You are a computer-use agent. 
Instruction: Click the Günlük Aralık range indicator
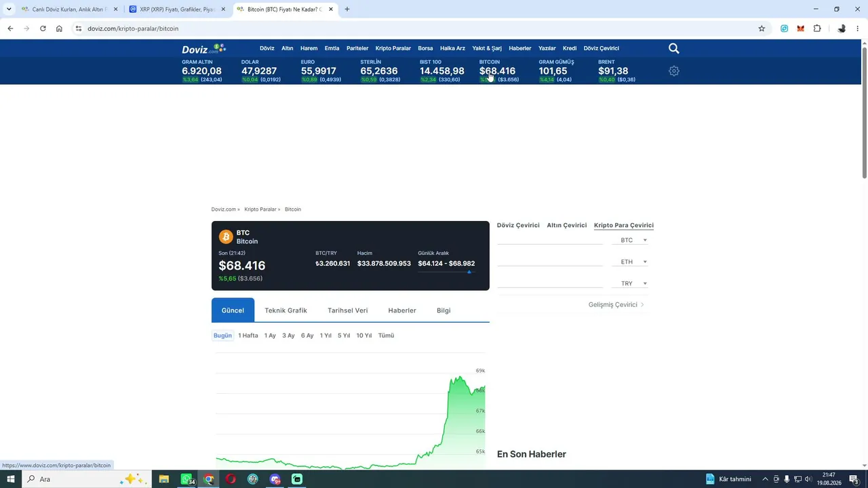click(x=446, y=272)
